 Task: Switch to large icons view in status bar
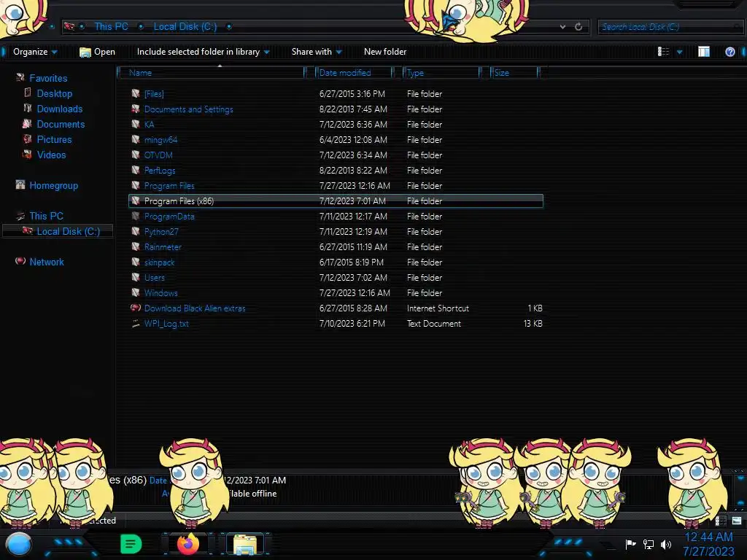(x=737, y=521)
